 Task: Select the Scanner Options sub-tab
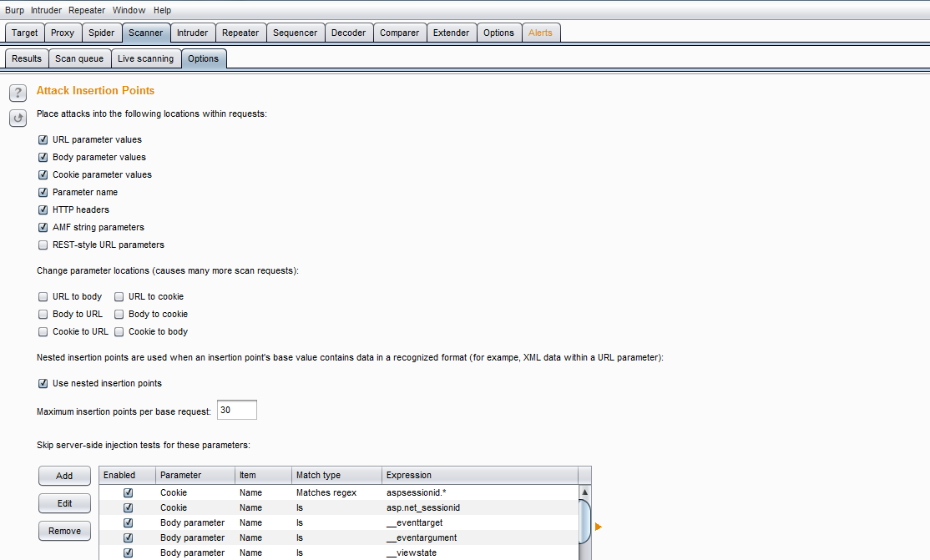204,58
